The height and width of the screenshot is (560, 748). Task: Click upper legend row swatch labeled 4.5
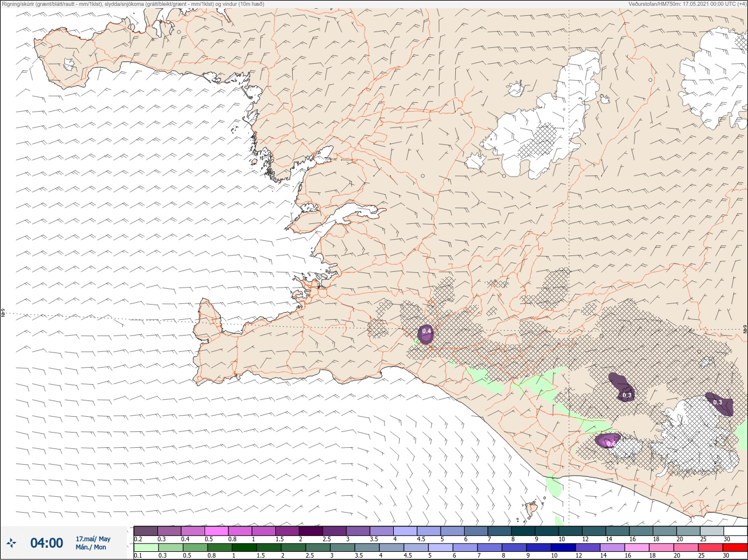[x=429, y=531]
